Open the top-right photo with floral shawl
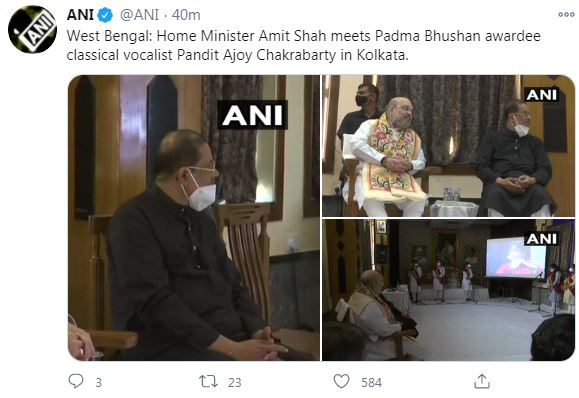 click(448, 146)
